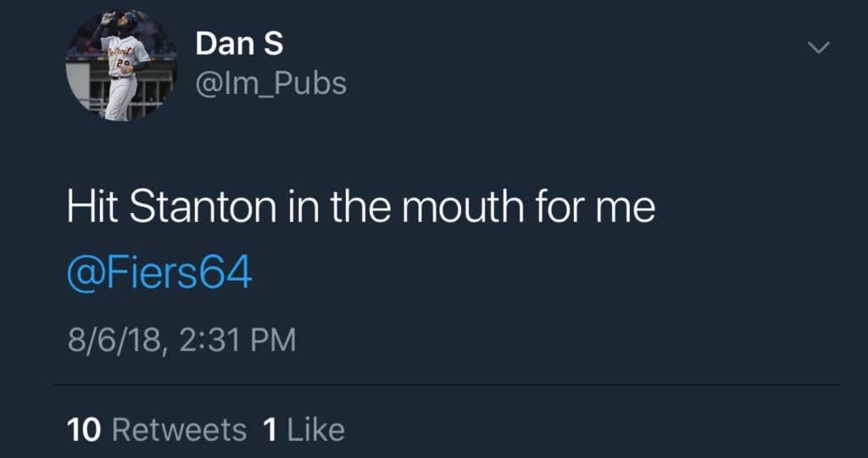Image resolution: width=868 pixels, height=458 pixels.
Task: Select the word "Retweets" in the stats row
Action: (x=179, y=429)
